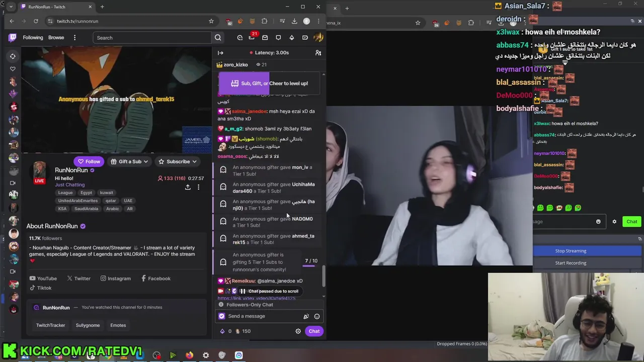The height and width of the screenshot is (362, 644).
Task: Collapse the Twitch chat panel arrow
Action: [x=220, y=53]
